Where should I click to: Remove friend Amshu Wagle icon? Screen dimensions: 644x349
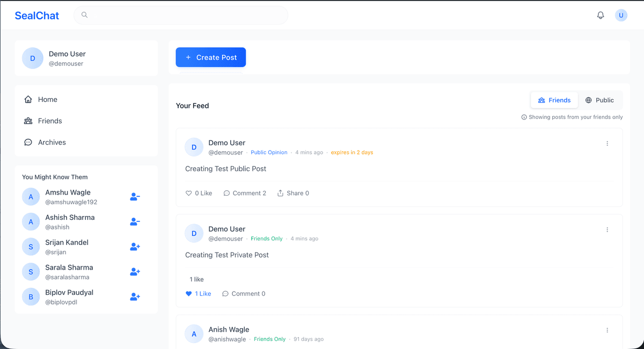135,197
